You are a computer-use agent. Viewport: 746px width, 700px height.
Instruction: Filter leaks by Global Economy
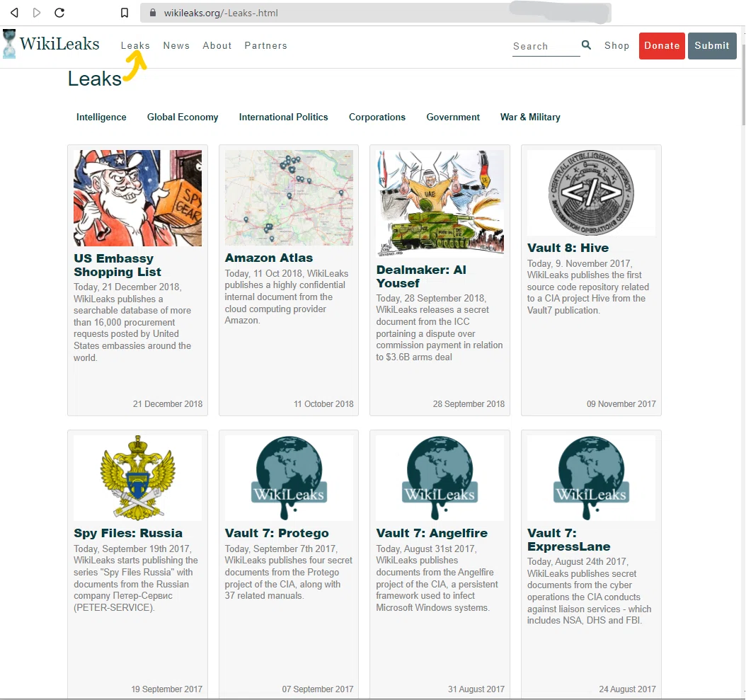183,117
